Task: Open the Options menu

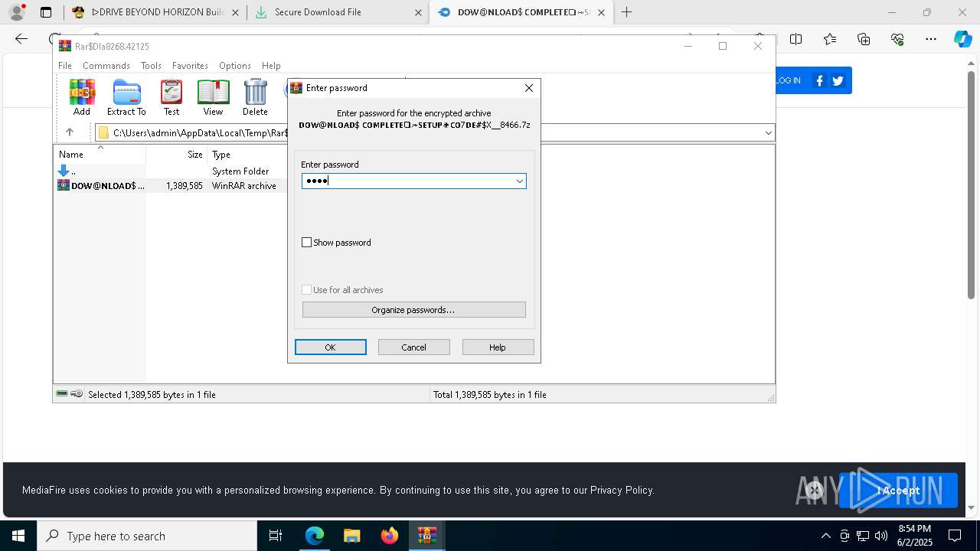Action: tap(235, 66)
